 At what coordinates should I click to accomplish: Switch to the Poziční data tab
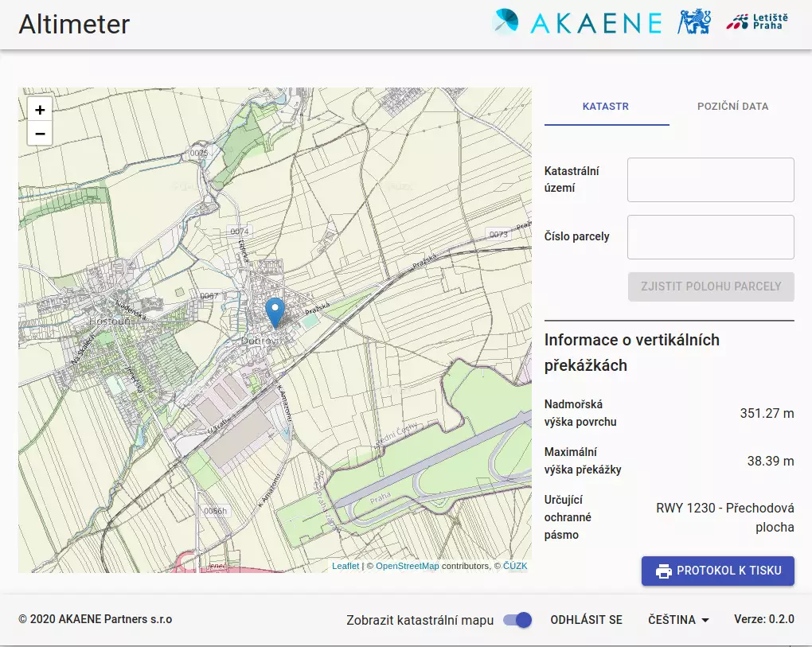coord(732,106)
